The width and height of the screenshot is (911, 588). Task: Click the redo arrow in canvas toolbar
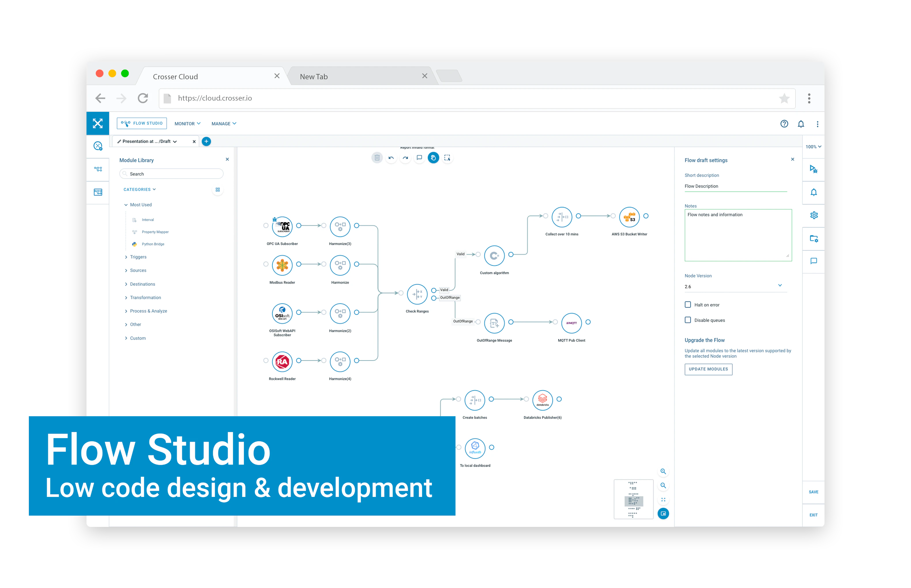(x=405, y=158)
